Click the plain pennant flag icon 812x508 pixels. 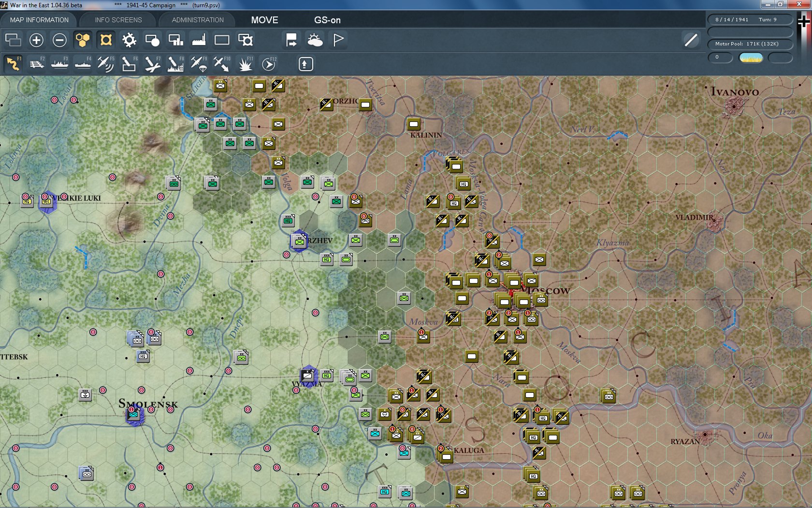(x=338, y=40)
